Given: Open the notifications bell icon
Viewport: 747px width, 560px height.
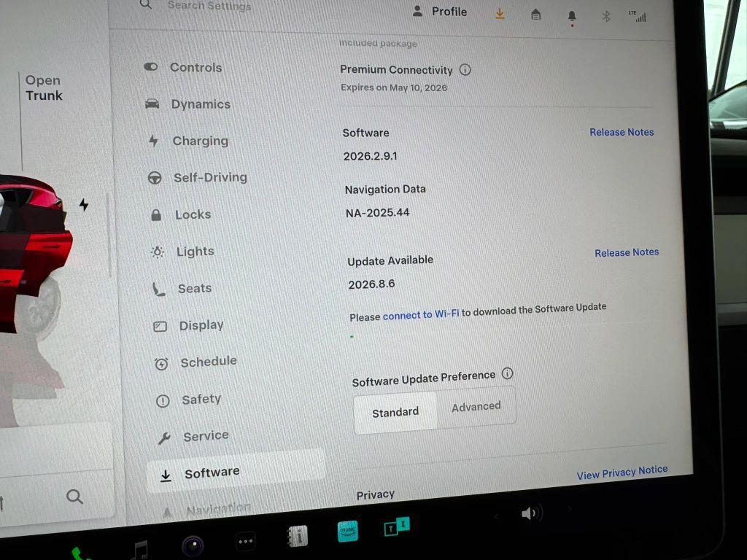Looking at the screenshot, I should (572, 16).
